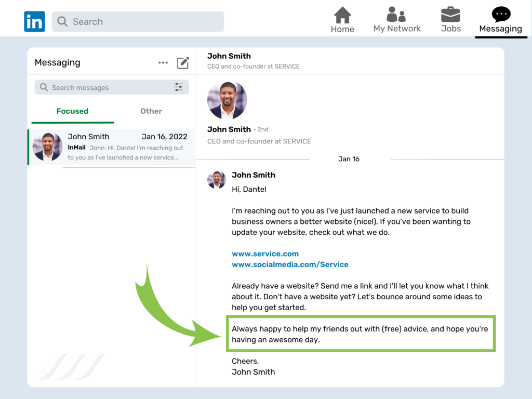532x399 pixels.
Task: Click John Smith's profile photo in the chat
Action: tap(227, 99)
